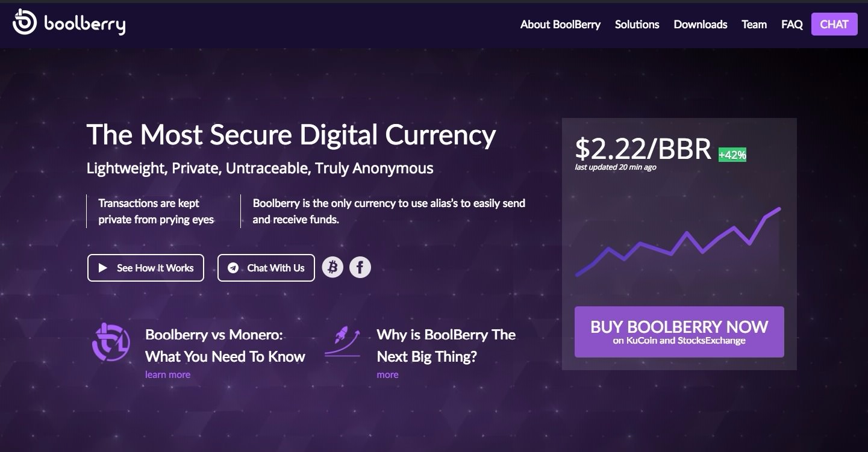This screenshot has height=452, width=868.
Task: Follow the more link under Next Big Thing
Action: point(387,374)
